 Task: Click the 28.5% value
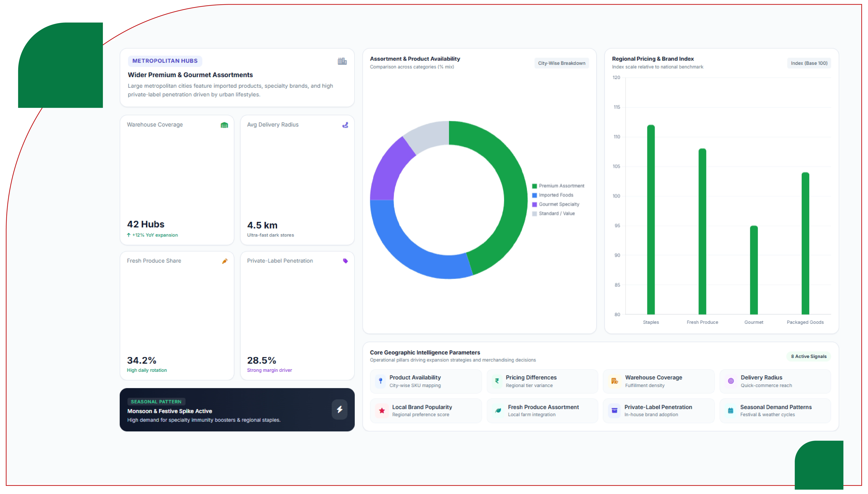261,360
